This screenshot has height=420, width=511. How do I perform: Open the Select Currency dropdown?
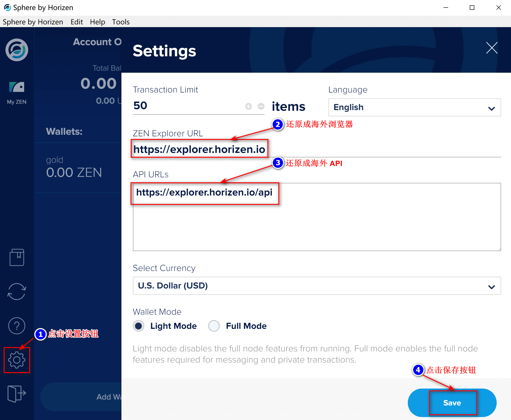(317, 286)
